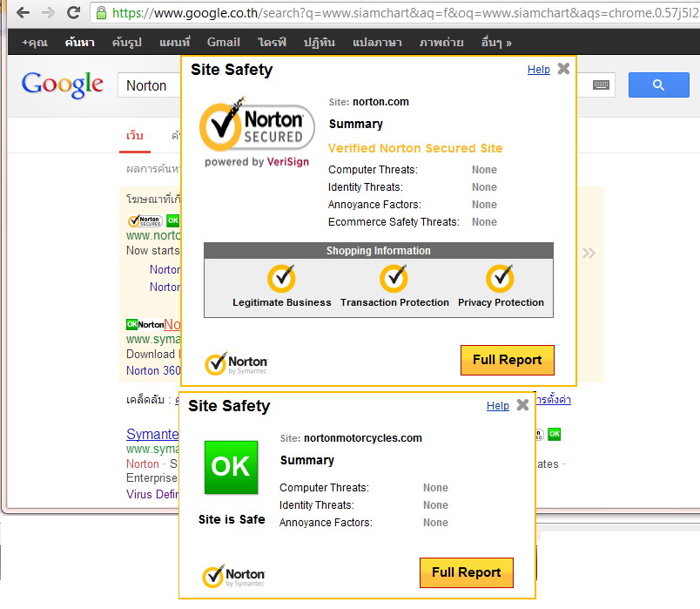Click Full Report for norton.com
The image size is (700, 609).
507,360
